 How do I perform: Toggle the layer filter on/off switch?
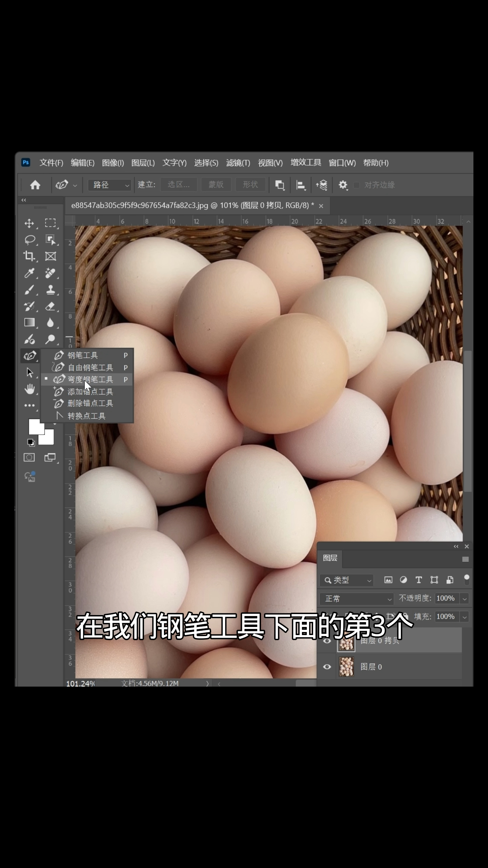pos(467,580)
